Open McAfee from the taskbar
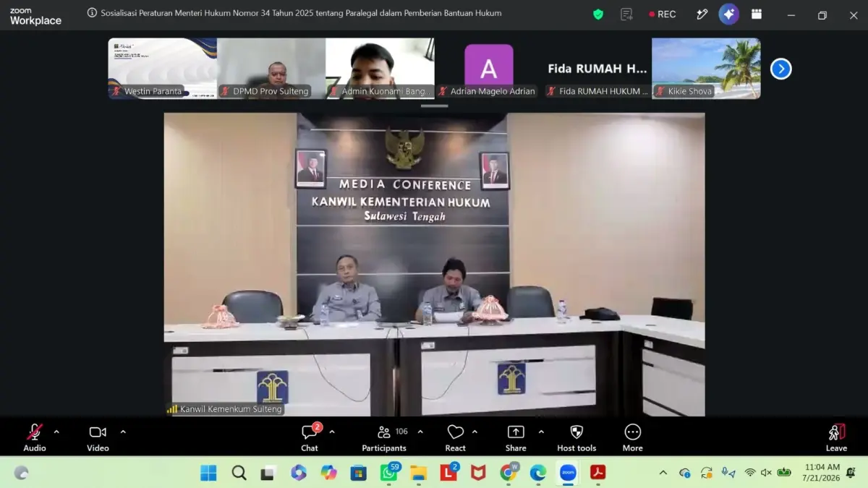 478,473
